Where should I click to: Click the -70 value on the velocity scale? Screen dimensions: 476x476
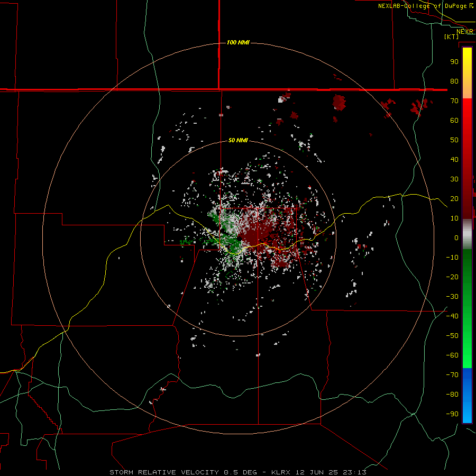click(x=452, y=374)
